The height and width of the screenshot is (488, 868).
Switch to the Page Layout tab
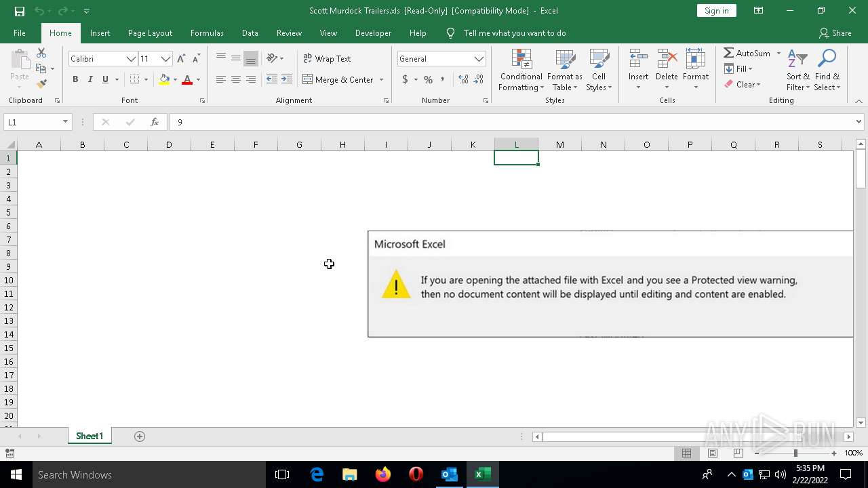[150, 33]
